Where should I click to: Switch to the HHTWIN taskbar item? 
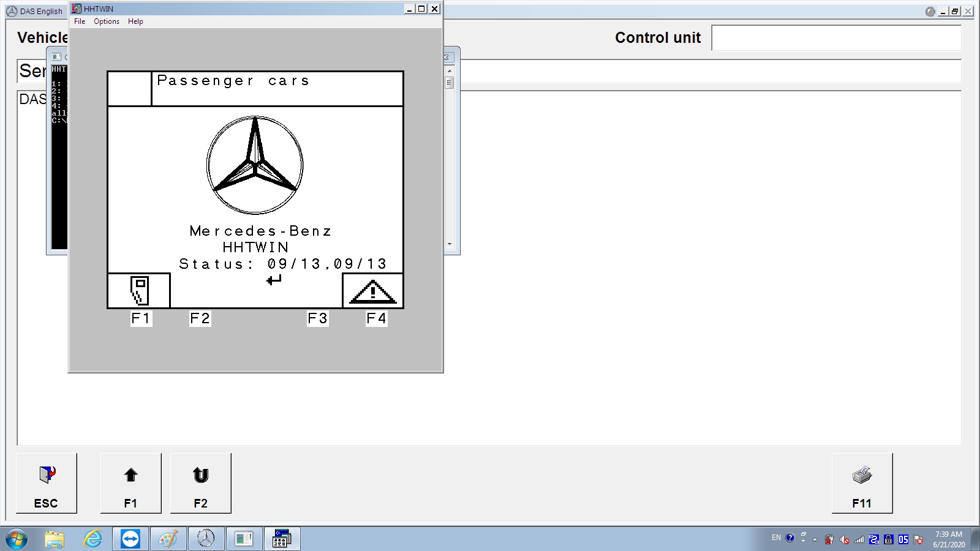(x=282, y=539)
